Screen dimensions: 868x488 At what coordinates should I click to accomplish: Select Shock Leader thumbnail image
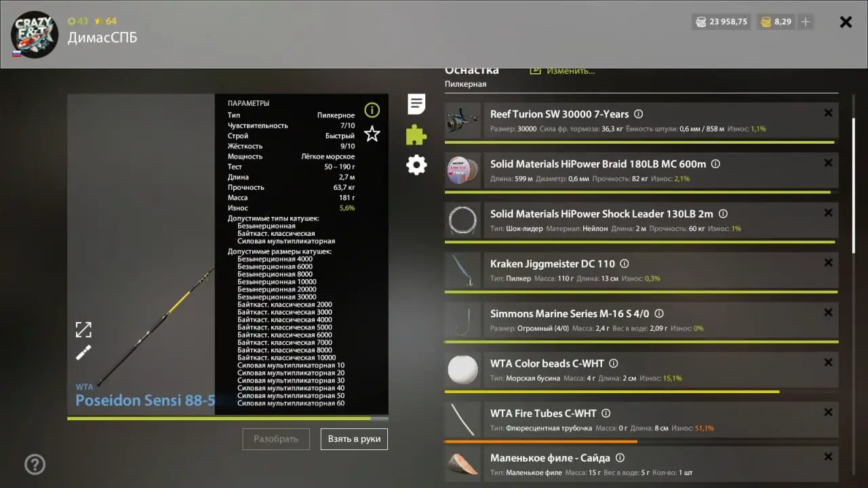coord(463,220)
